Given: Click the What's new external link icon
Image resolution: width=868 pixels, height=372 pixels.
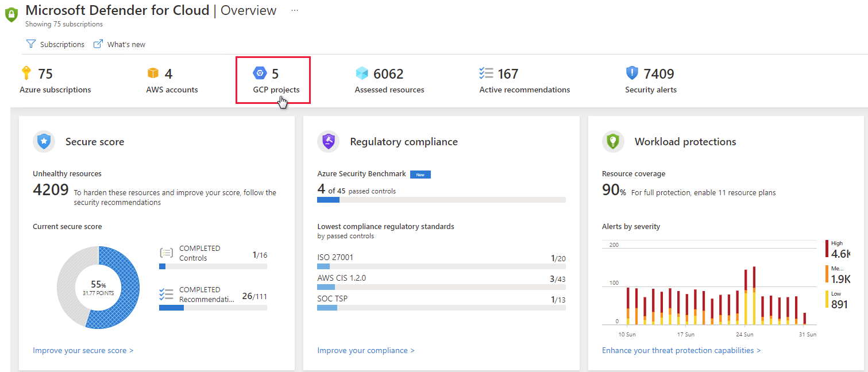Looking at the screenshot, I should pos(98,44).
